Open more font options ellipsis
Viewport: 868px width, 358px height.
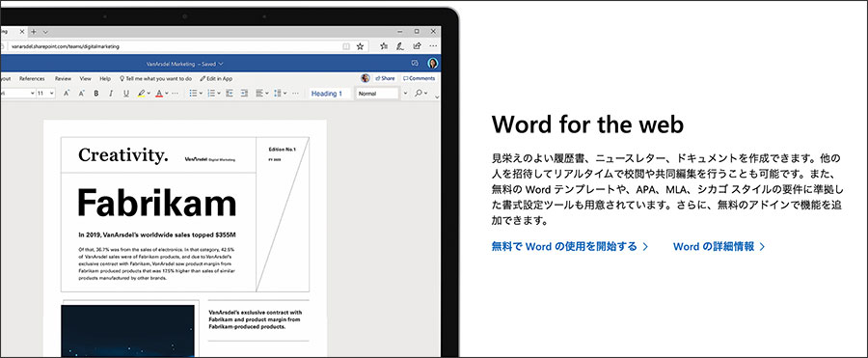pos(175,94)
